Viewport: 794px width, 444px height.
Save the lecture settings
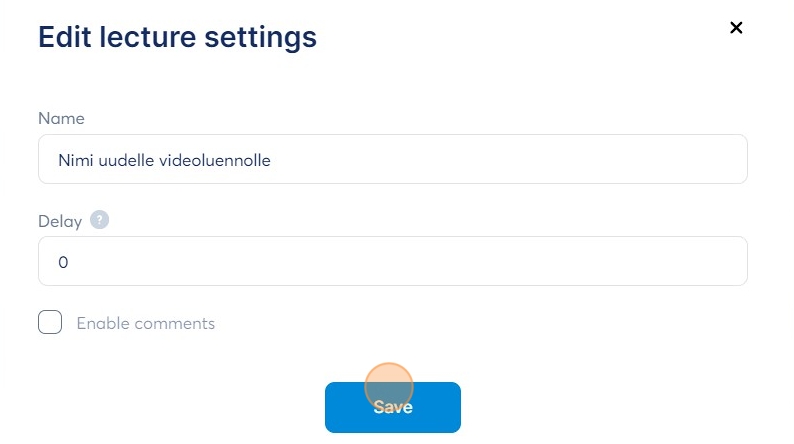(x=392, y=407)
